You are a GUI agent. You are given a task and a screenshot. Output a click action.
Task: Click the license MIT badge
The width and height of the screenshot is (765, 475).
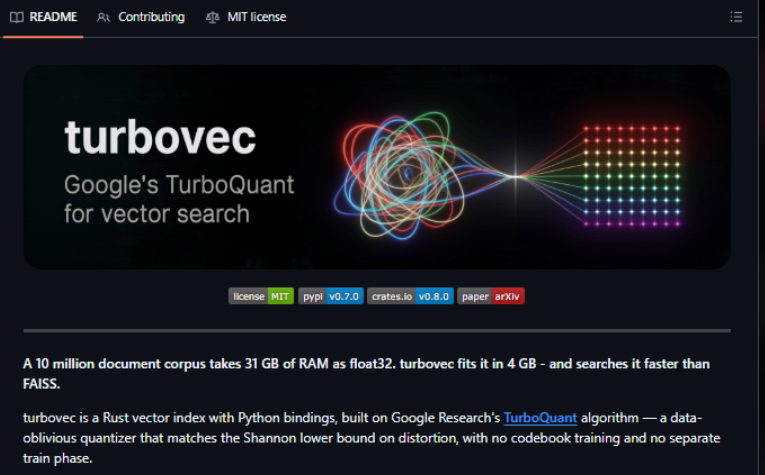[261, 296]
